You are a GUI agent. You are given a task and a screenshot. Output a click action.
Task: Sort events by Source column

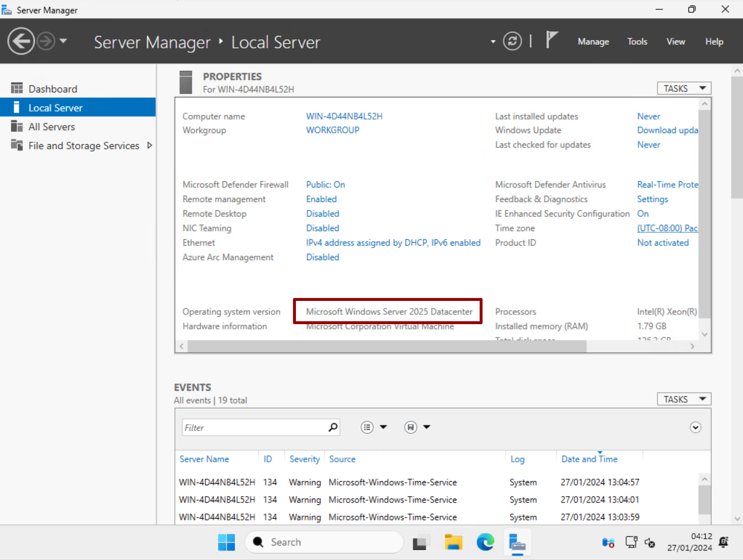click(x=342, y=459)
